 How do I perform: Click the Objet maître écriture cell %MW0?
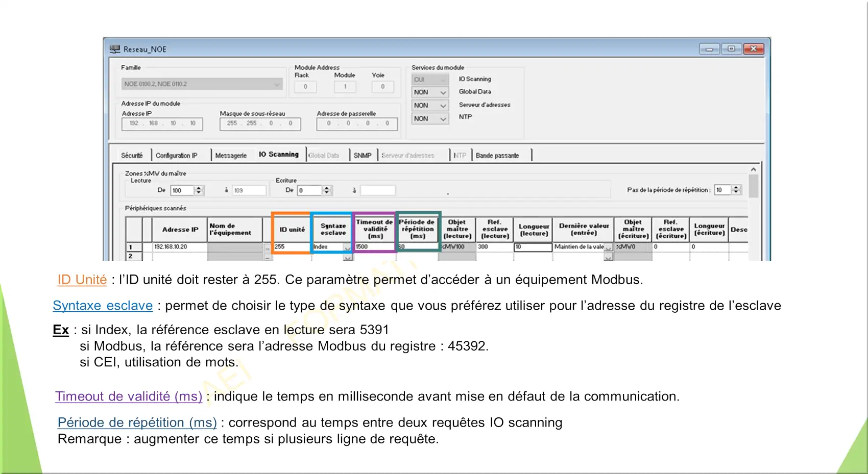[x=633, y=247]
